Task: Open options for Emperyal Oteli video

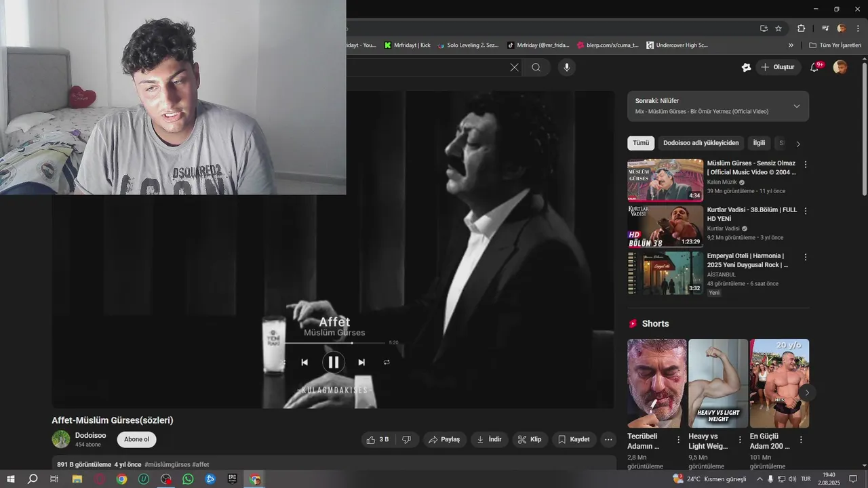Action: pyautogui.click(x=806, y=257)
